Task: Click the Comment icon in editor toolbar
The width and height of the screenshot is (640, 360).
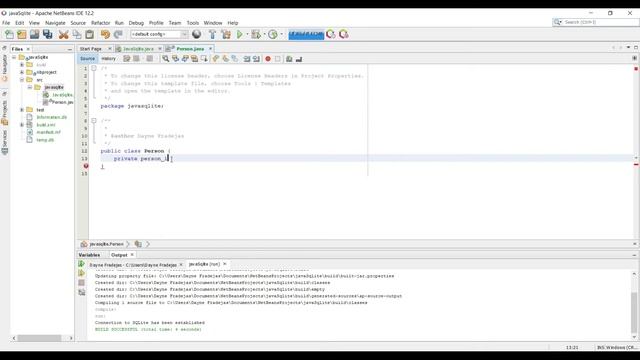Action: 289,59
